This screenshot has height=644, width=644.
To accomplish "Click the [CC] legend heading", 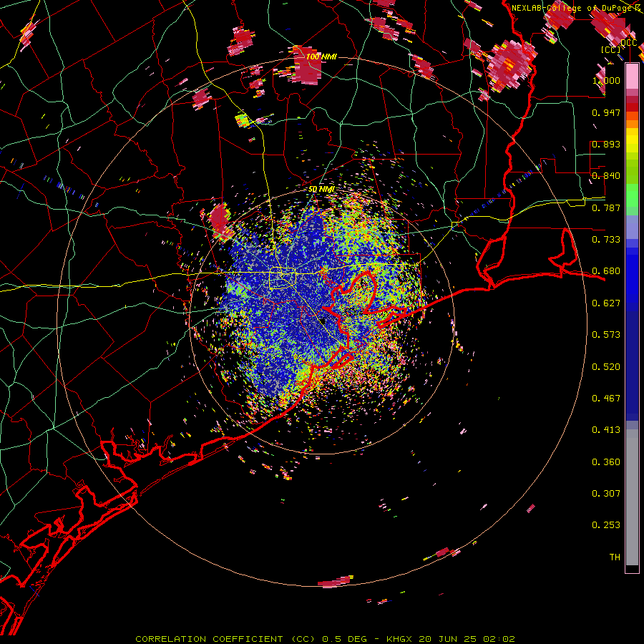I will point(611,49).
